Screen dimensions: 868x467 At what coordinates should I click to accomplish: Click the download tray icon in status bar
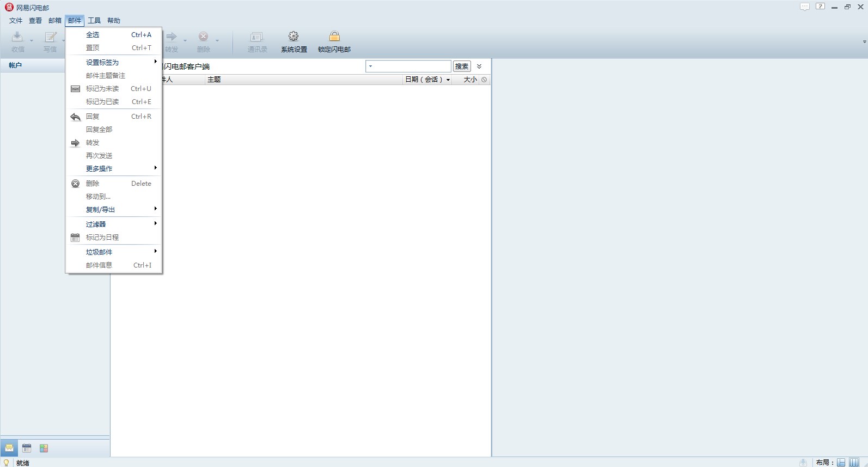[x=803, y=463]
